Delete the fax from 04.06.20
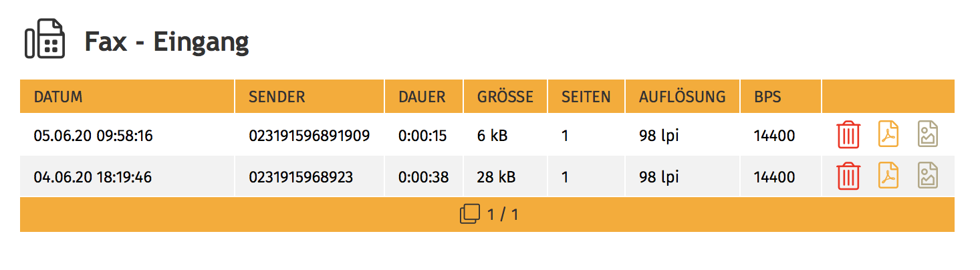This screenshot has width=980, height=270. click(x=848, y=176)
